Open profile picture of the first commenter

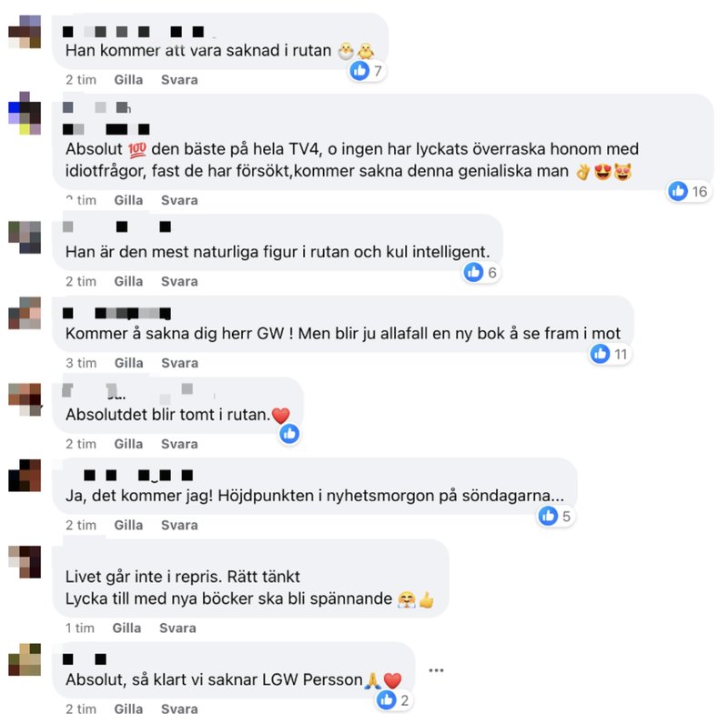(25, 32)
